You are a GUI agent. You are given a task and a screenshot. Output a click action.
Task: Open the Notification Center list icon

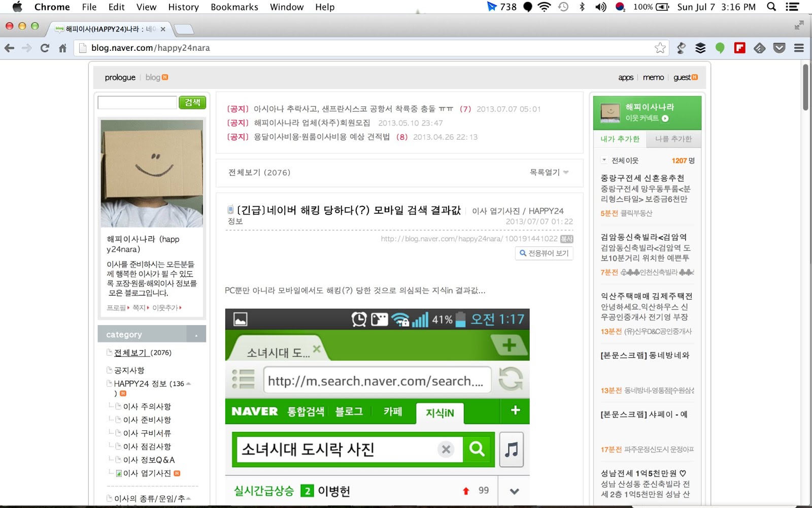click(x=792, y=7)
